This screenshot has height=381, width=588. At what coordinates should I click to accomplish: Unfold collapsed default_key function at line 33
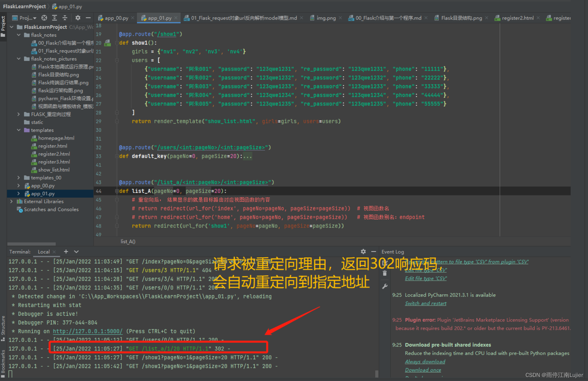[x=117, y=156]
